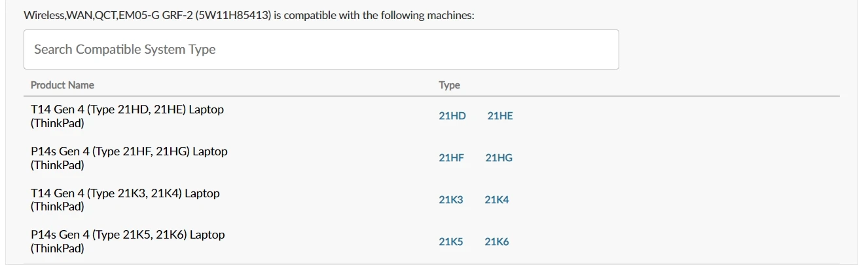Viewport: 868px width, 274px height.
Task: Go to the 21K4 type link
Action: 497,200
